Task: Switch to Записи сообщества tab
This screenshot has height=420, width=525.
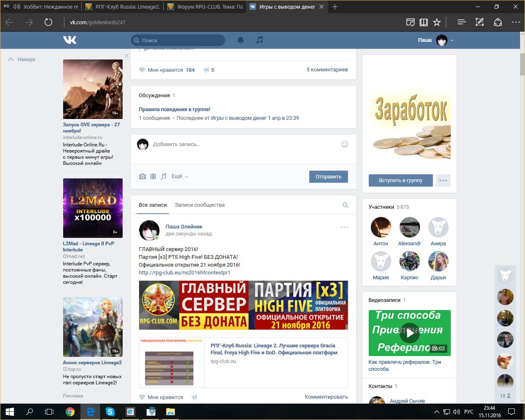Action: pos(200,205)
